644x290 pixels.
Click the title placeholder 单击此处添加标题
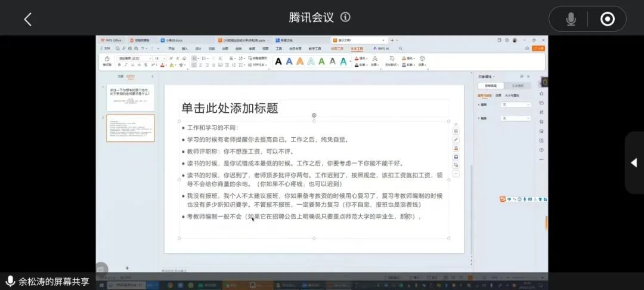(x=230, y=108)
